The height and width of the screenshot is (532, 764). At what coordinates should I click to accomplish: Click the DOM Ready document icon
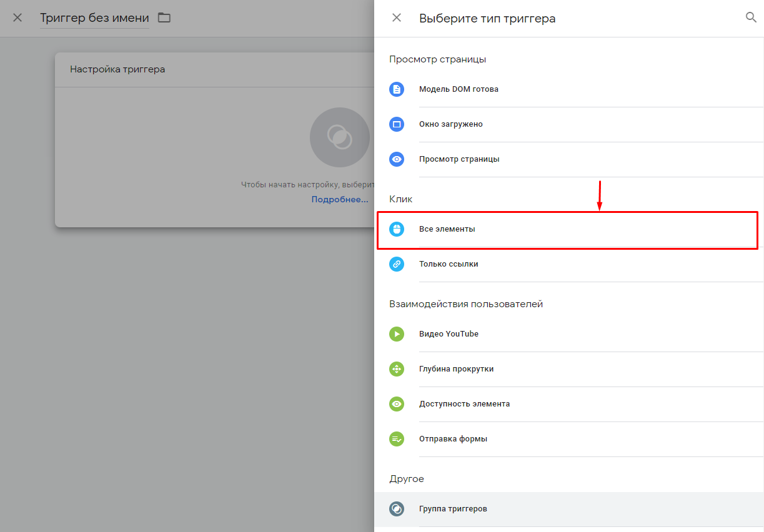point(397,89)
